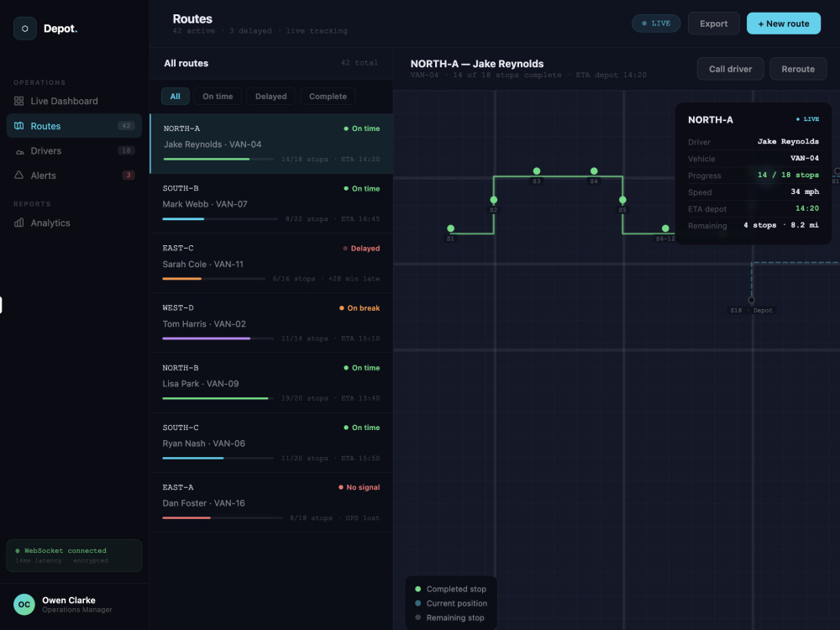The height and width of the screenshot is (630, 840).
Task: Filter routes by Delayed
Action: 270,97
